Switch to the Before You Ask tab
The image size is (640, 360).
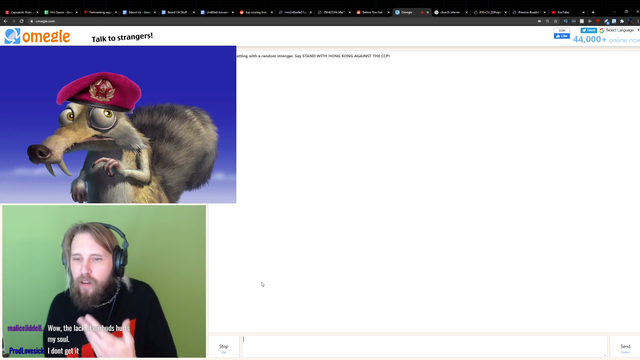click(x=373, y=12)
